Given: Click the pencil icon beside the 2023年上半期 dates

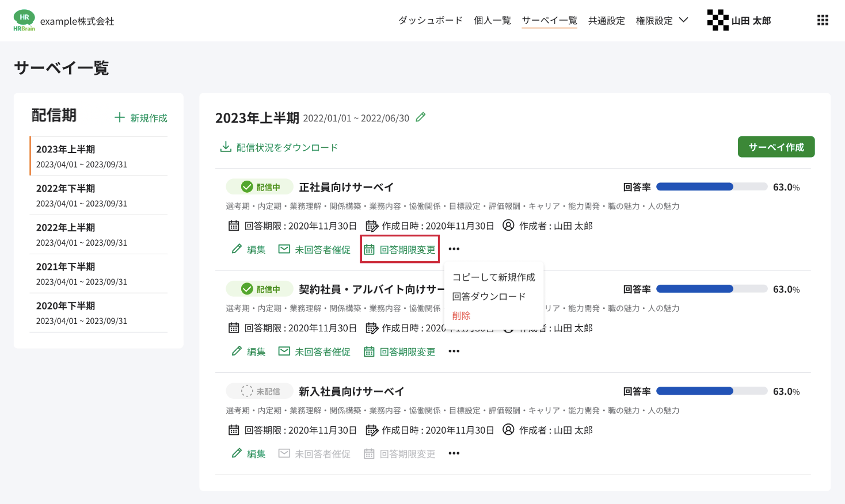Looking at the screenshot, I should point(420,117).
